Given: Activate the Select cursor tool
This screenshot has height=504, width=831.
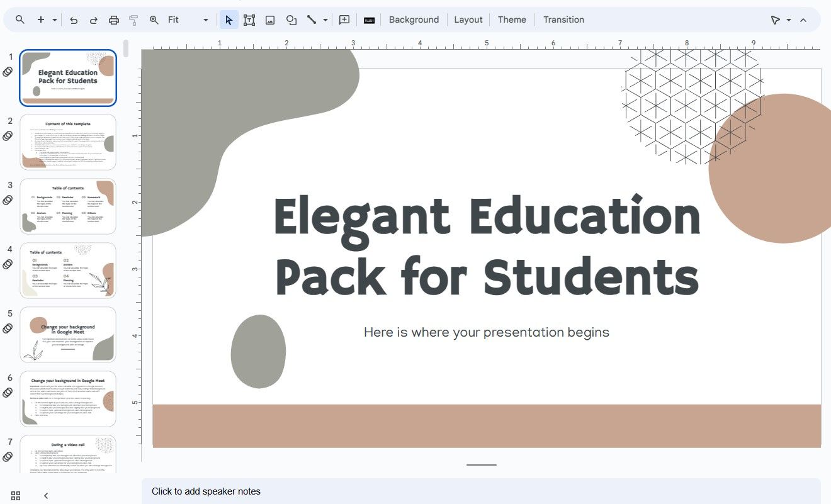Looking at the screenshot, I should click(x=228, y=20).
